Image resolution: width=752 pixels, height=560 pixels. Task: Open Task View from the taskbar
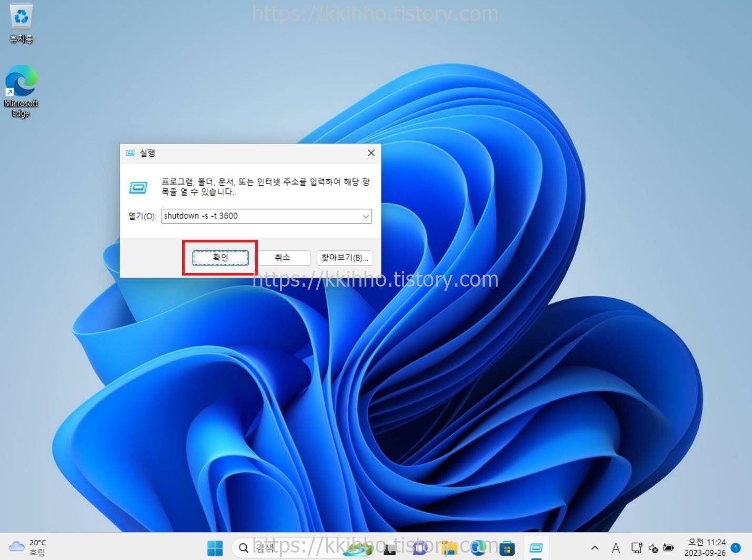tap(390, 548)
